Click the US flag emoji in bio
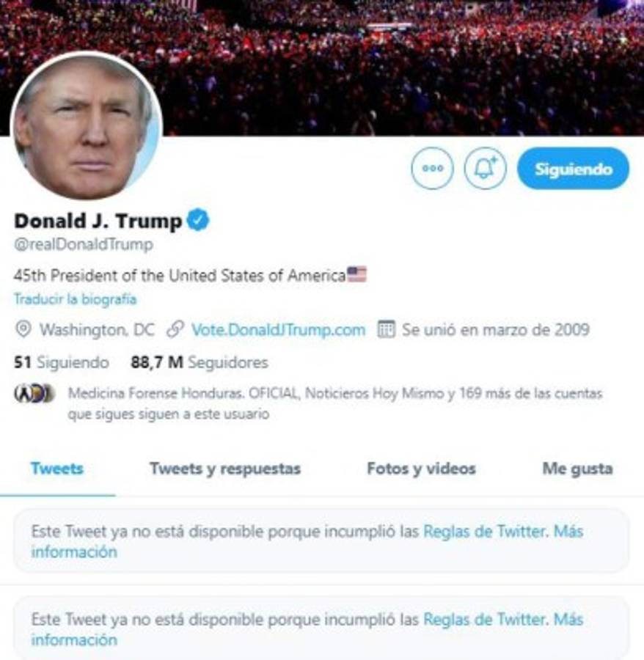Screen dimensions: 644x660 tap(356, 274)
